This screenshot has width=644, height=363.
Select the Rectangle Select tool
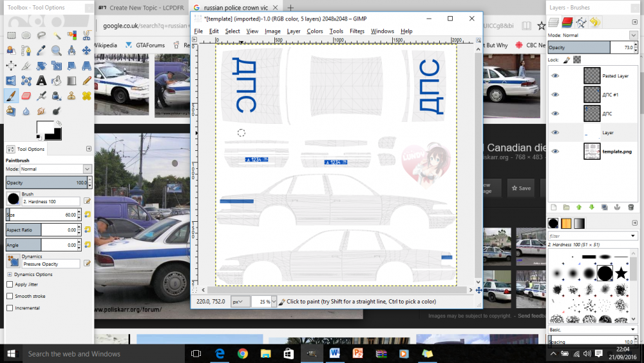(11, 35)
